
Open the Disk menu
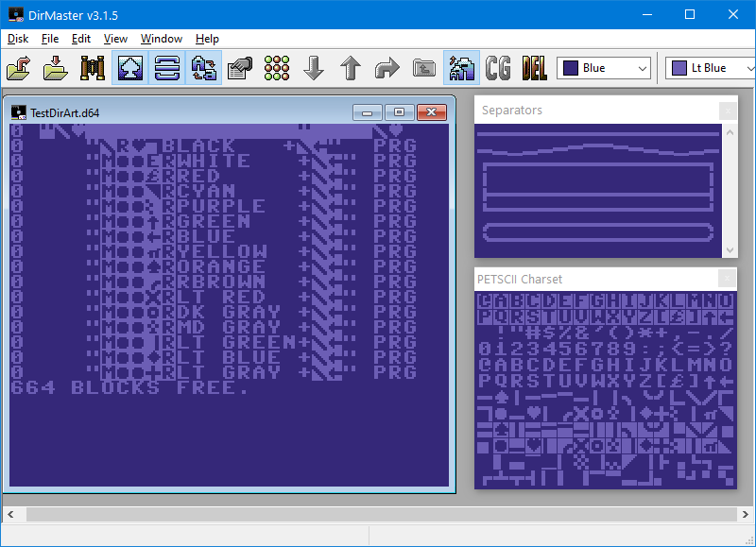[x=18, y=39]
